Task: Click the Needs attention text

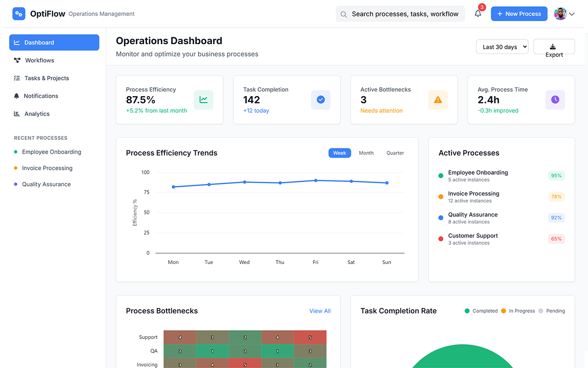Action: pos(381,111)
